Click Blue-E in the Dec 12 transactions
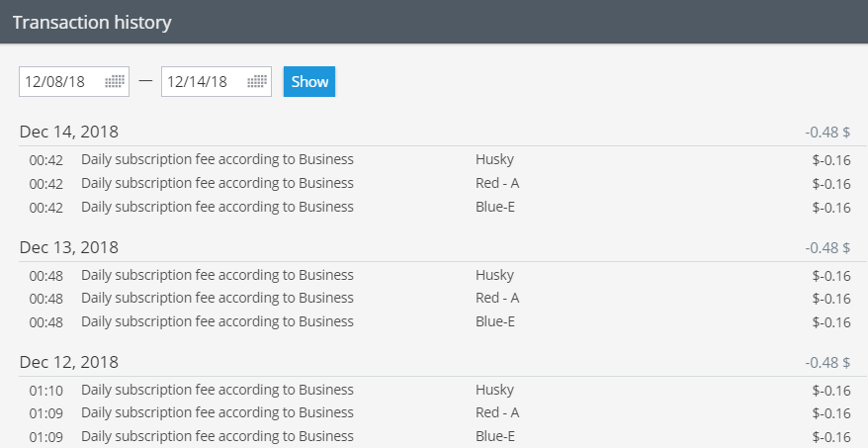868x448 pixels. (x=495, y=436)
